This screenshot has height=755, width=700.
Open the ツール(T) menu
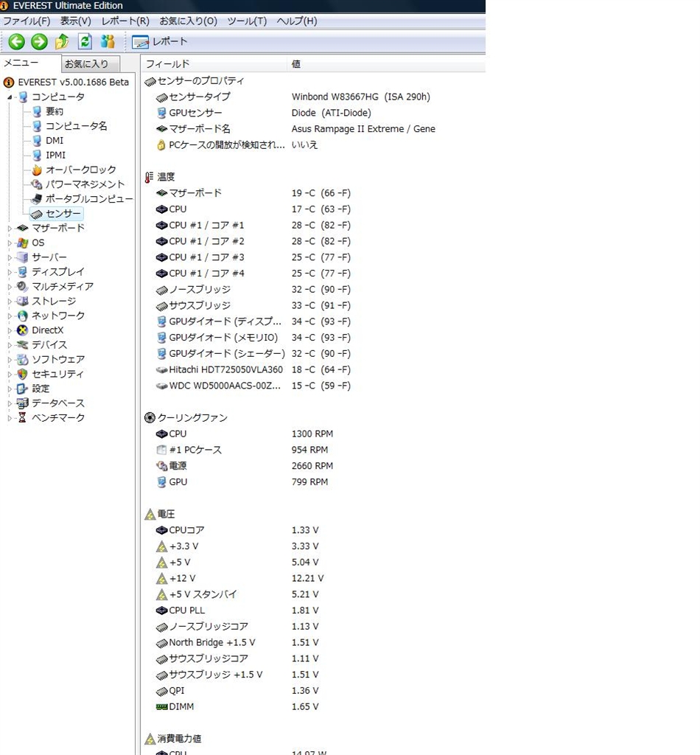247,21
